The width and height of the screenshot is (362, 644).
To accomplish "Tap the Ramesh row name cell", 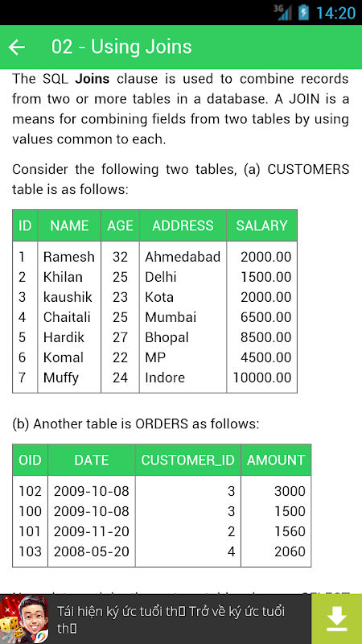I will coord(69,257).
